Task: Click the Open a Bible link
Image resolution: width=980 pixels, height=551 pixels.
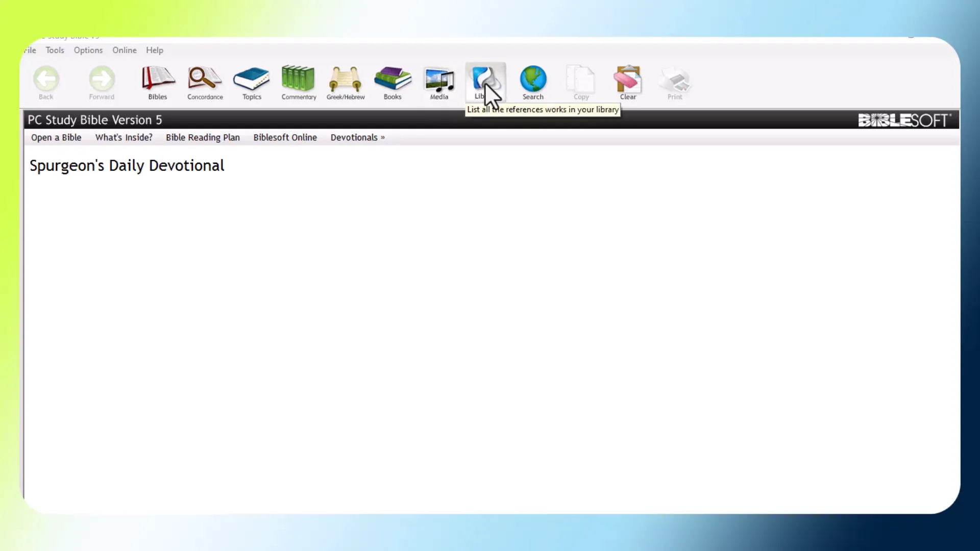Action: click(56, 137)
